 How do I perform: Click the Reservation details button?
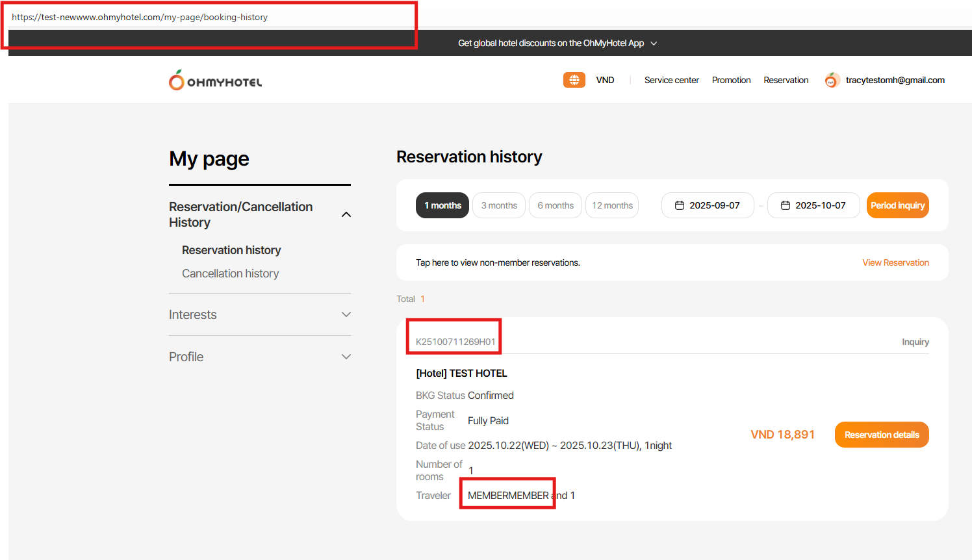click(882, 435)
